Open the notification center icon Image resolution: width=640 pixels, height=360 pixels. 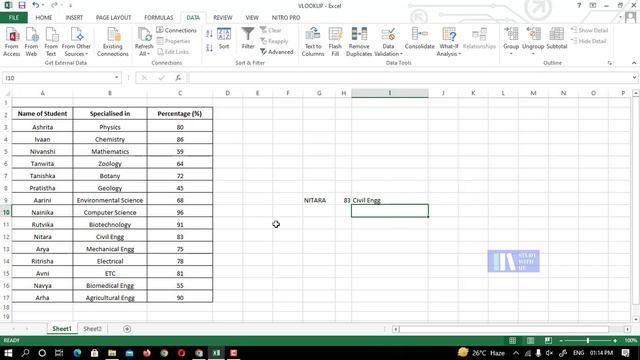(626, 353)
